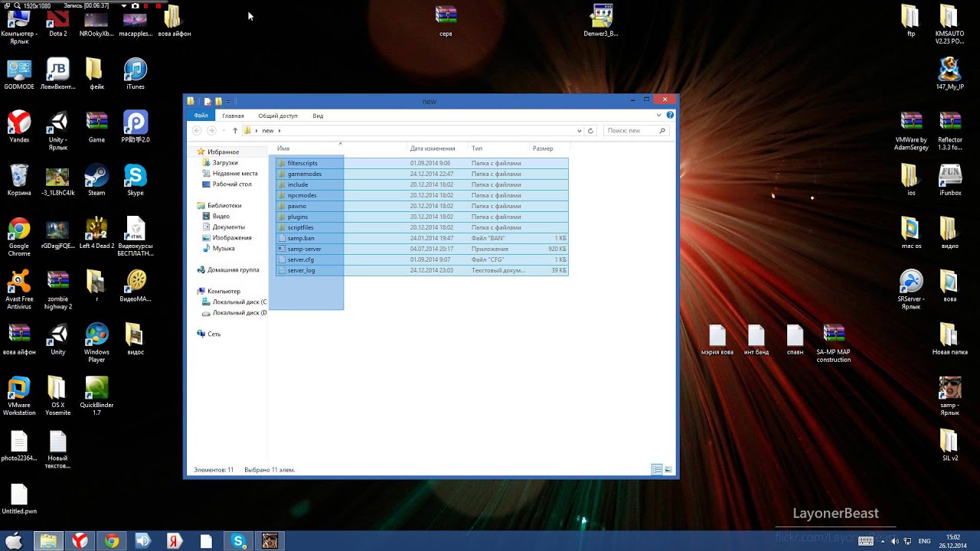This screenshot has height=551, width=980.
Task: Open iFunbox desktop icon
Action: [x=949, y=181]
